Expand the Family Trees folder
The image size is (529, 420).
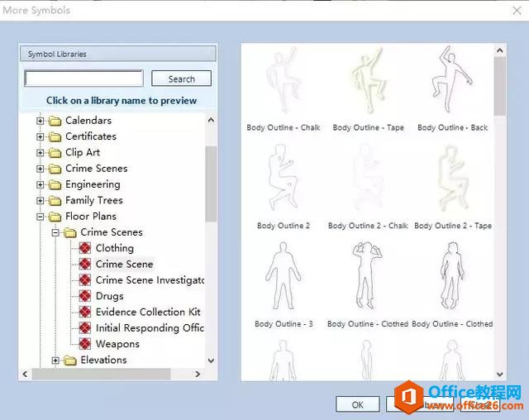point(41,201)
